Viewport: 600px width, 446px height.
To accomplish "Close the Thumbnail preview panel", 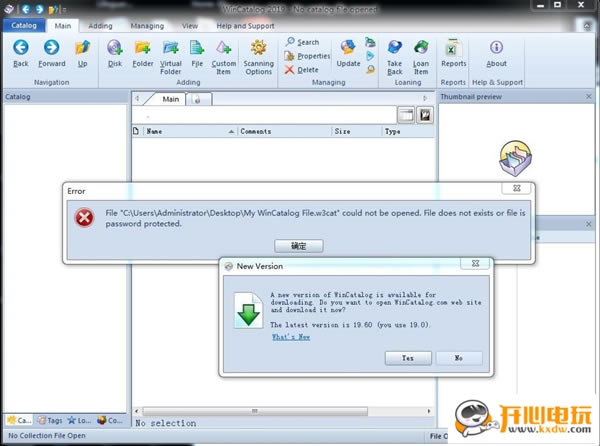I will pos(589,97).
